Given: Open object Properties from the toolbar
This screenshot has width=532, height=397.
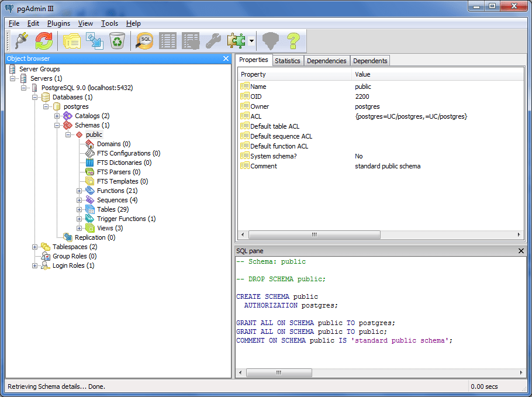Looking at the screenshot, I should coord(71,41).
